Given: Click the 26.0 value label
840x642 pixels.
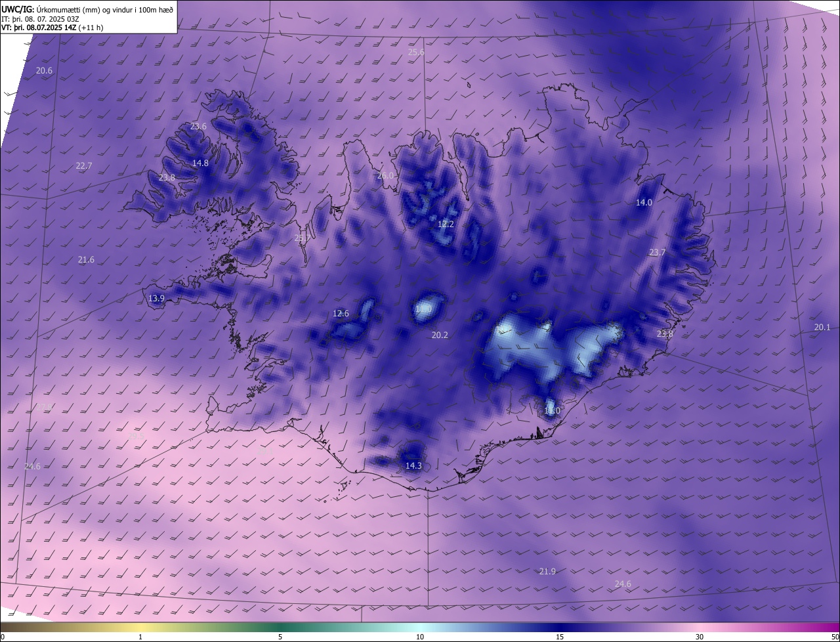Looking at the screenshot, I should pos(385,176).
